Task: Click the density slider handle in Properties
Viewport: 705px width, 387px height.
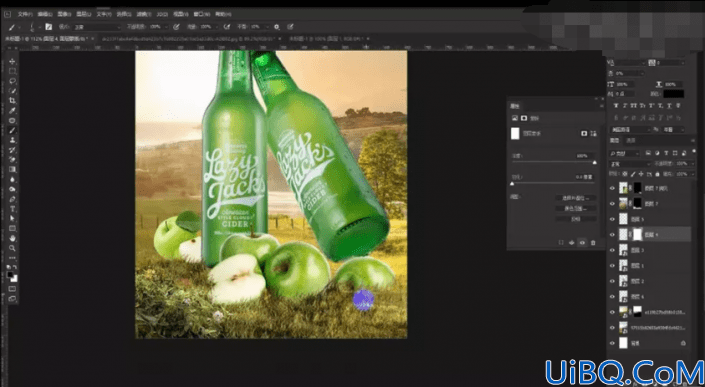Action: [x=595, y=163]
